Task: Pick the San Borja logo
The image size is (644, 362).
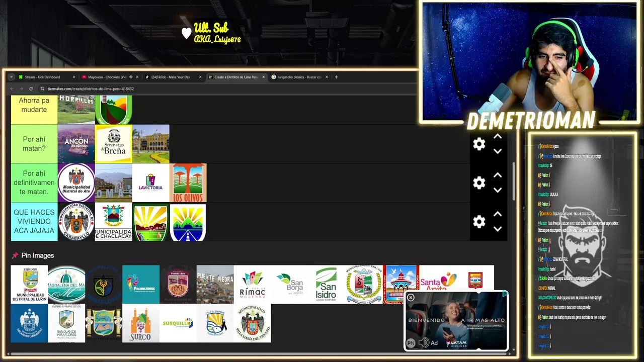Action: pos(290,284)
